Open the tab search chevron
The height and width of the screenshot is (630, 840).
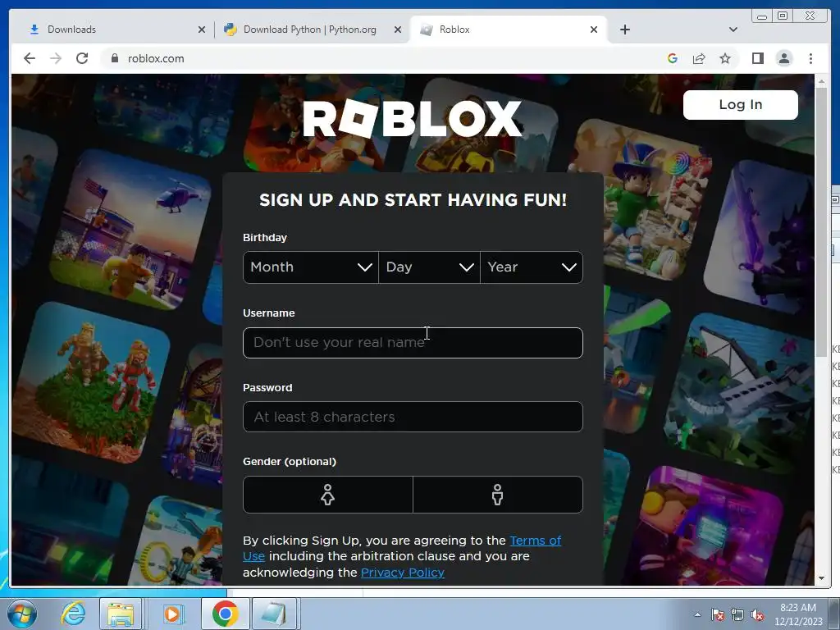[733, 30]
